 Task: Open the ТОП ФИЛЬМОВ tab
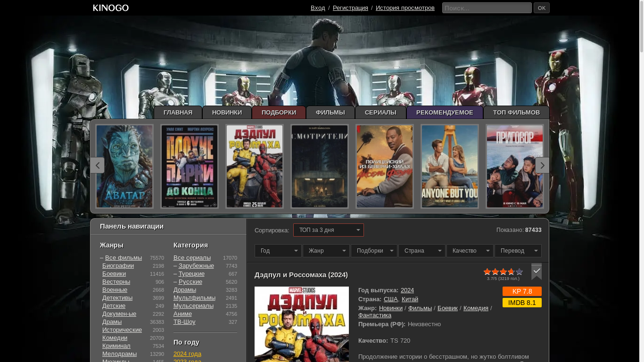[x=516, y=113]
